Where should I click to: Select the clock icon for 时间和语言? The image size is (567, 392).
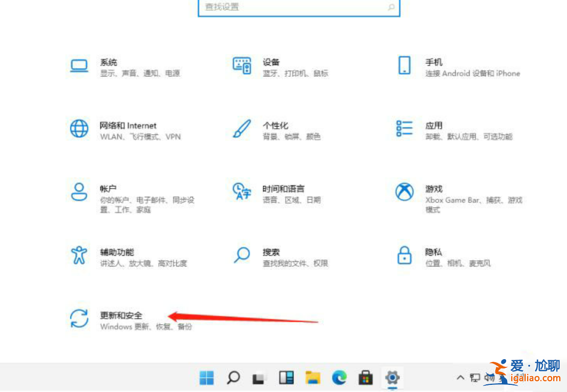[241, 191]
